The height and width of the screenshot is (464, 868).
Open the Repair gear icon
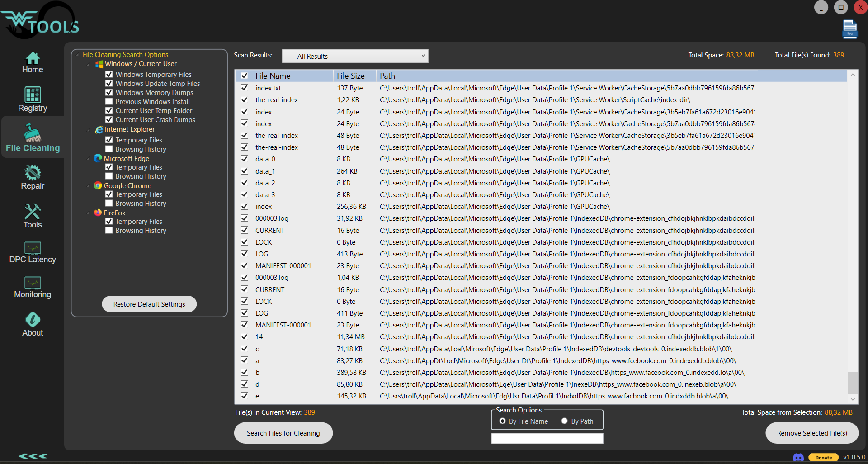point(33,172)
